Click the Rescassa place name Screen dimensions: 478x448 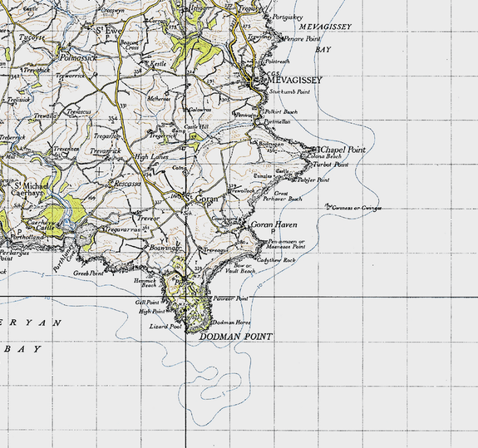click(x=127, y=184)
